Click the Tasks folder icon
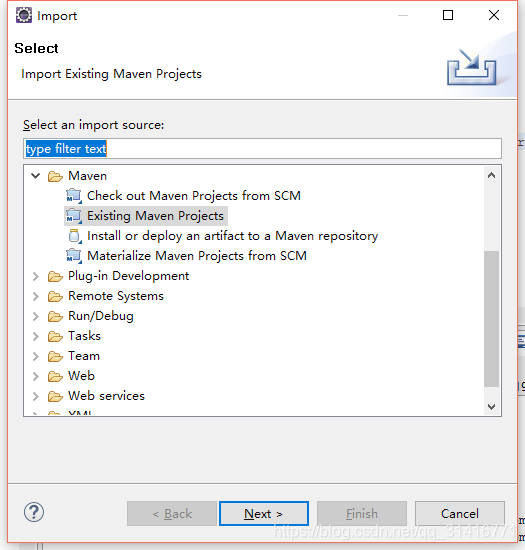Viewport: 525px width, 550px height. coord(55,336)
